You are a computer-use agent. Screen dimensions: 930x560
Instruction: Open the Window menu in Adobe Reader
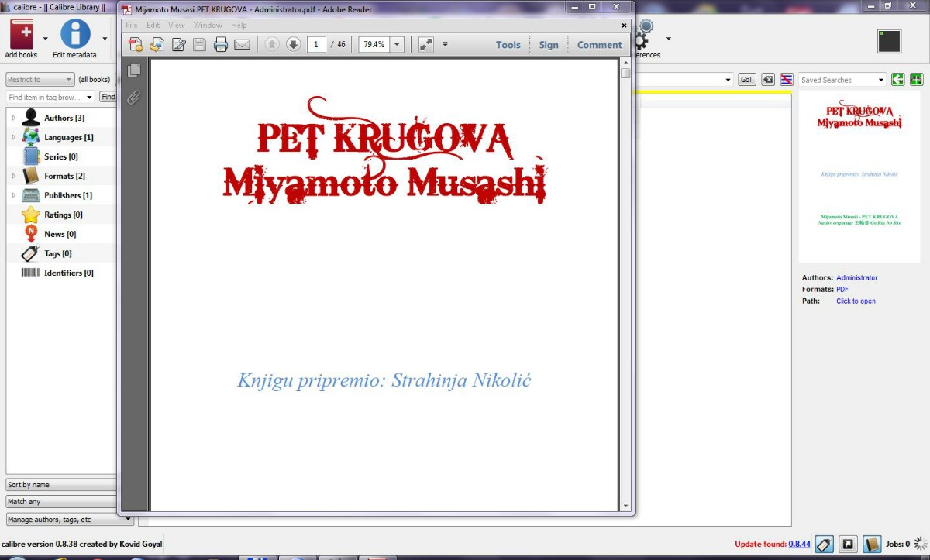208,26
